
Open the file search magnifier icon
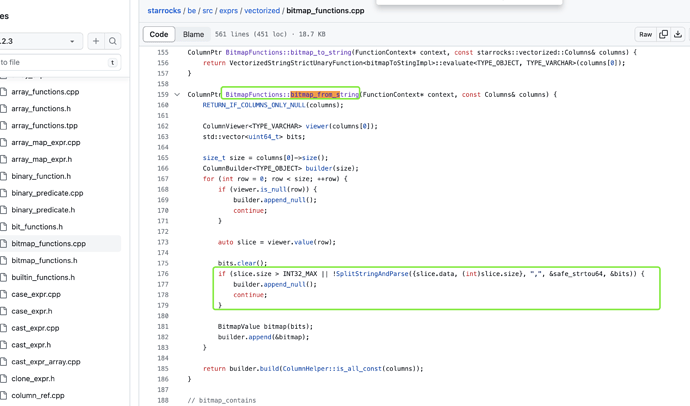113,41
